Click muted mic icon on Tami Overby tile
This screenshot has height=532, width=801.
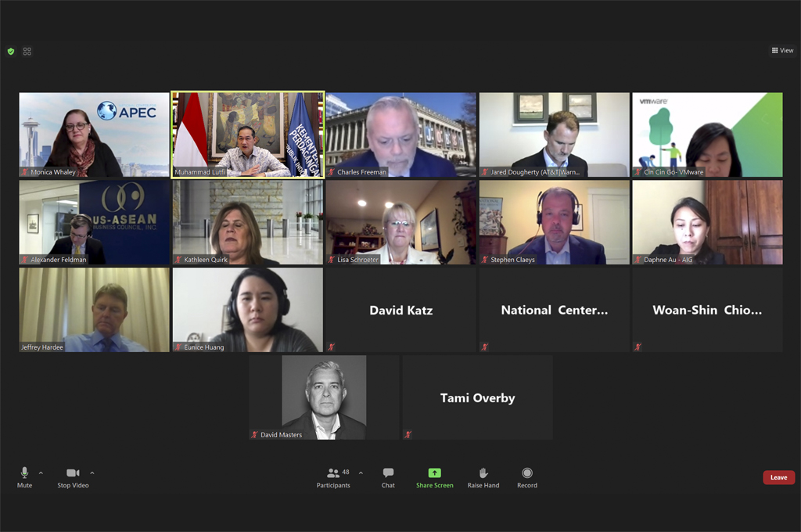click(x=408, y=434)
